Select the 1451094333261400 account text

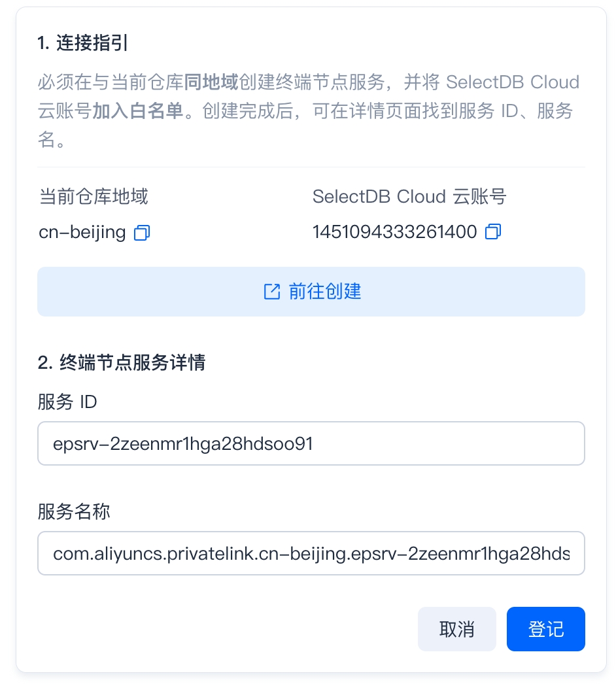[394, 231]
